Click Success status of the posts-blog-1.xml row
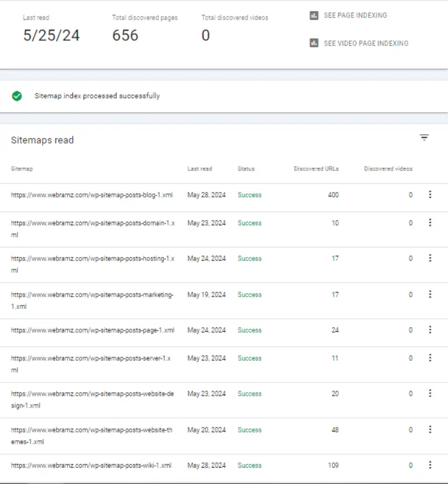Viewport: 448px width, 484px height. click(x=250, y=195)
